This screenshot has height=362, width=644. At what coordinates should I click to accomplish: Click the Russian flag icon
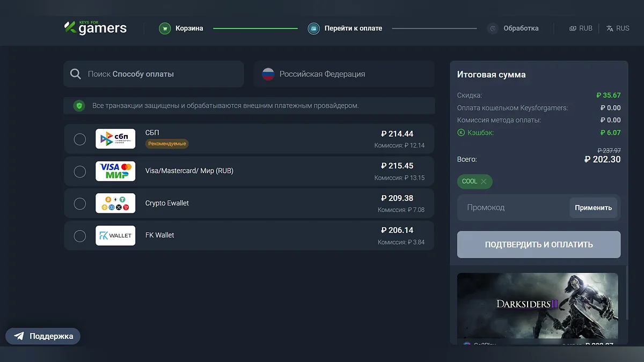(268, 74)
